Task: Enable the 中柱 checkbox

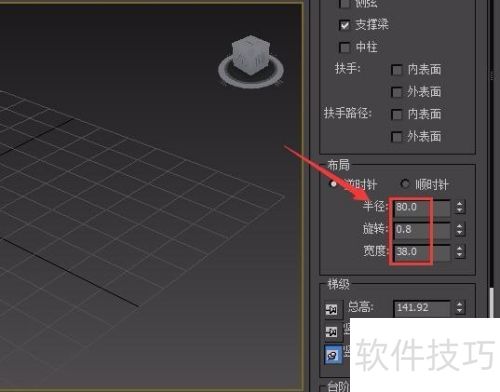Action: pyautogui.click(x=344, y=47)
